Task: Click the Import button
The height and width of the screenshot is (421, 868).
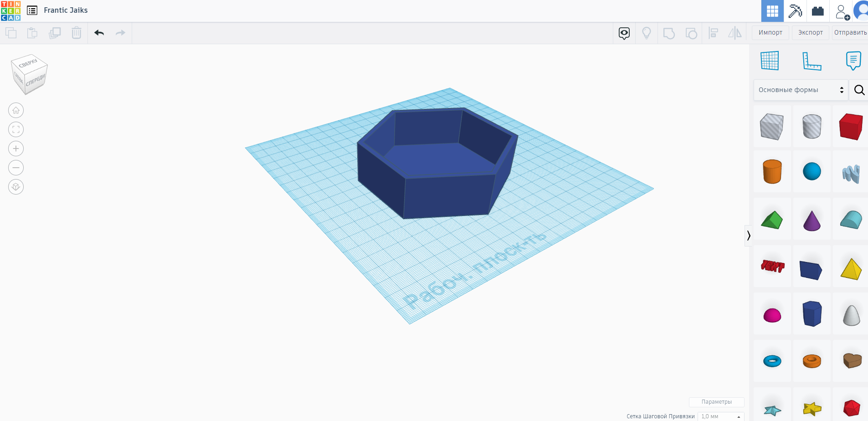Action: pos(770,32)
